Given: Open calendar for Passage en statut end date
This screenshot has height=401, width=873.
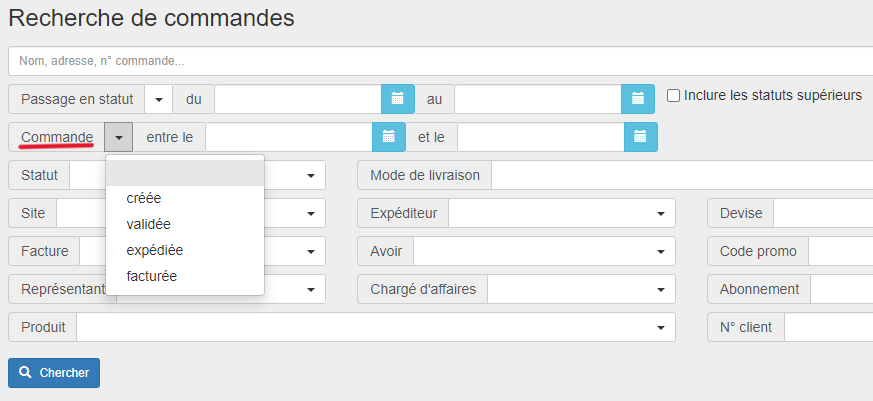Looking at the screenshot, I should point(637,98).
